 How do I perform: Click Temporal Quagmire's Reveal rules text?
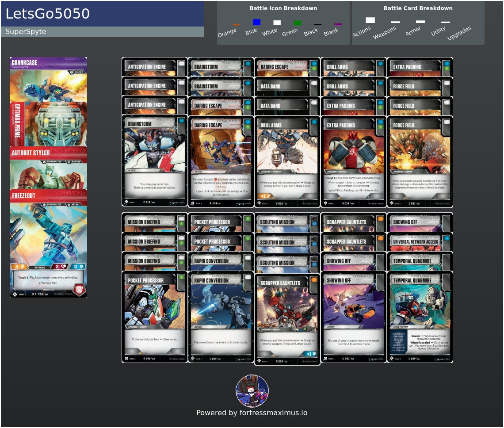(x=428, y=342)
